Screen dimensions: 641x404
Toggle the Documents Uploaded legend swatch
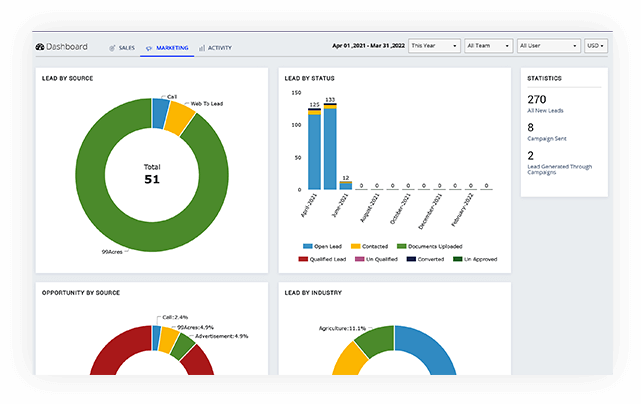click(x=401, y=246)
